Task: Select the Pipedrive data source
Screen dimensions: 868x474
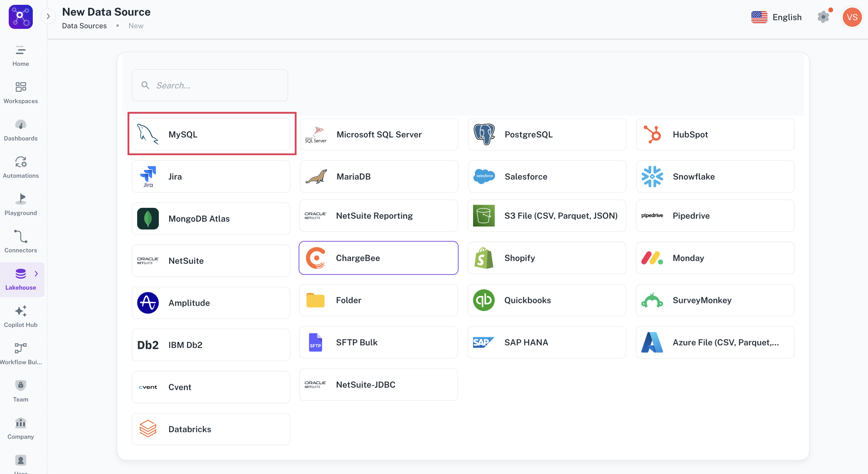Action: point(715,216)
